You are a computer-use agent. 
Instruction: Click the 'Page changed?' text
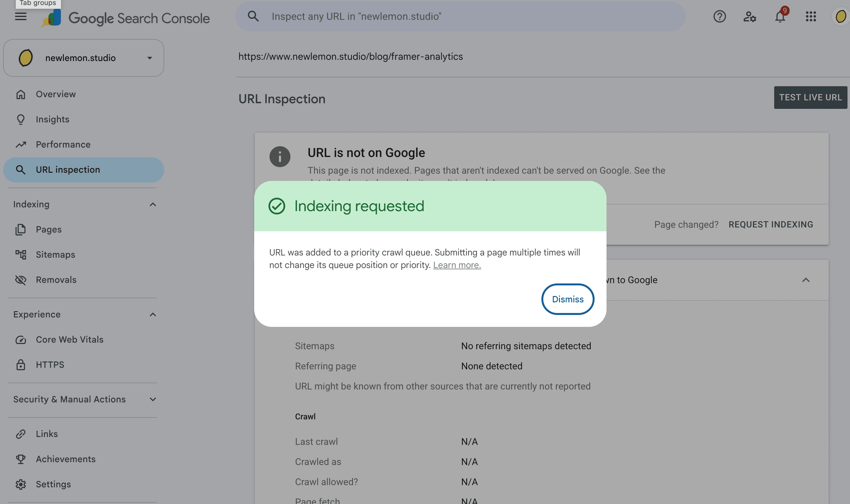(x=686, y=225)
